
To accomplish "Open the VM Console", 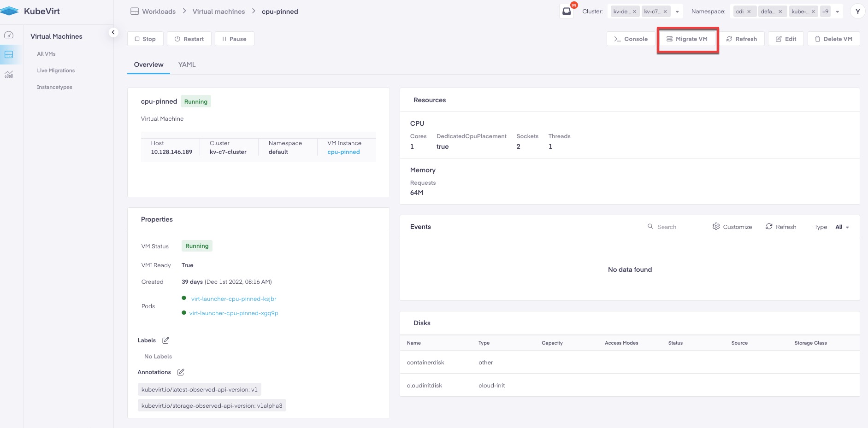I will [631, 39].
